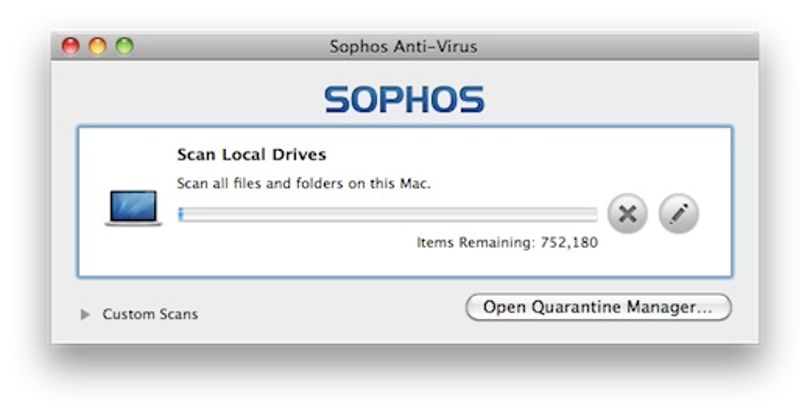This screenshot has height=414, width=810.
Task: Click the green zoom window button
Action: pos(124,46)
